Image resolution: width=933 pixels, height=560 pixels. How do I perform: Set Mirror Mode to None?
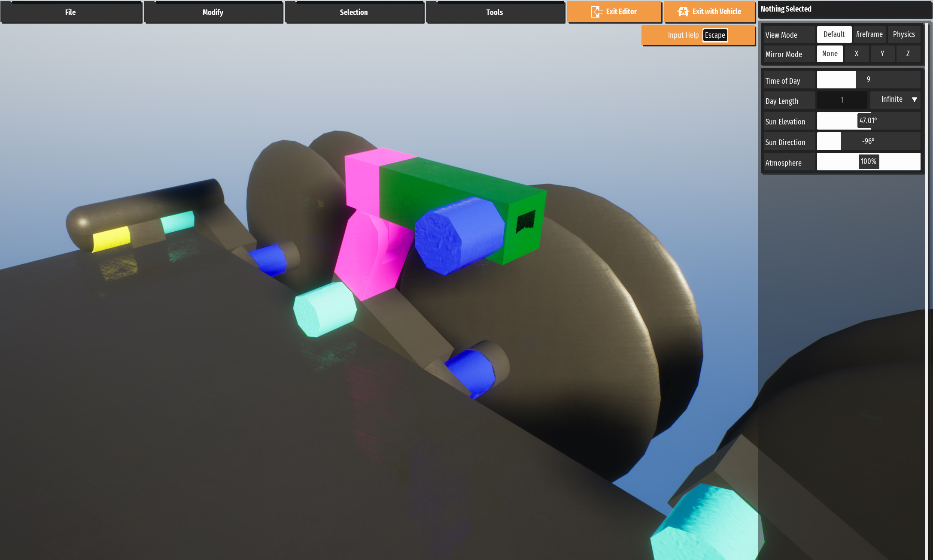click(x=830, y=54)
